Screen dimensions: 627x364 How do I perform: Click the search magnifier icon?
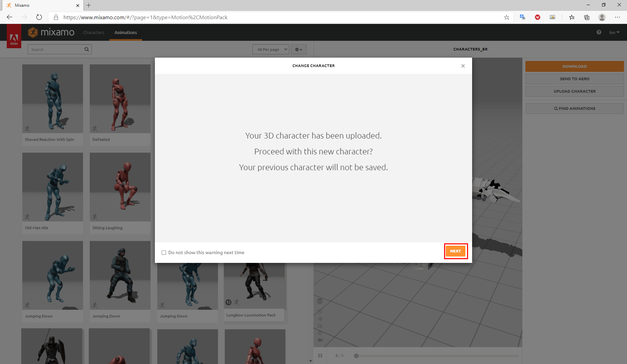click(87, 49)
